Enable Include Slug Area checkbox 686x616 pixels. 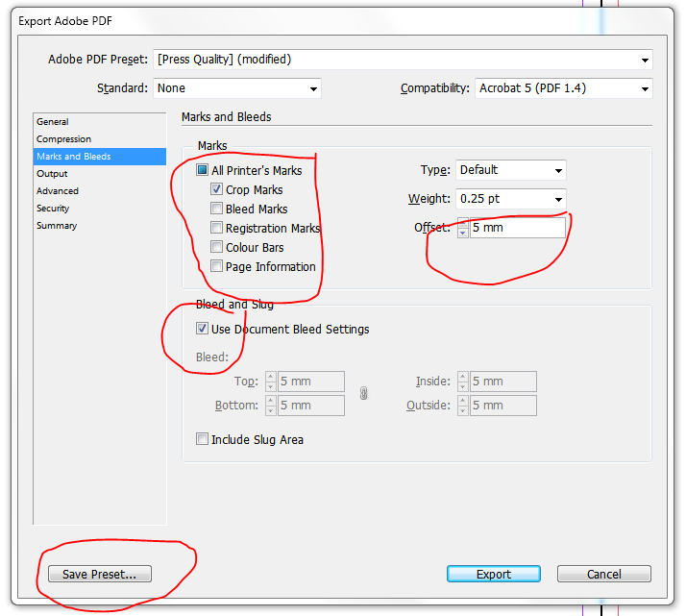(202, 439)
